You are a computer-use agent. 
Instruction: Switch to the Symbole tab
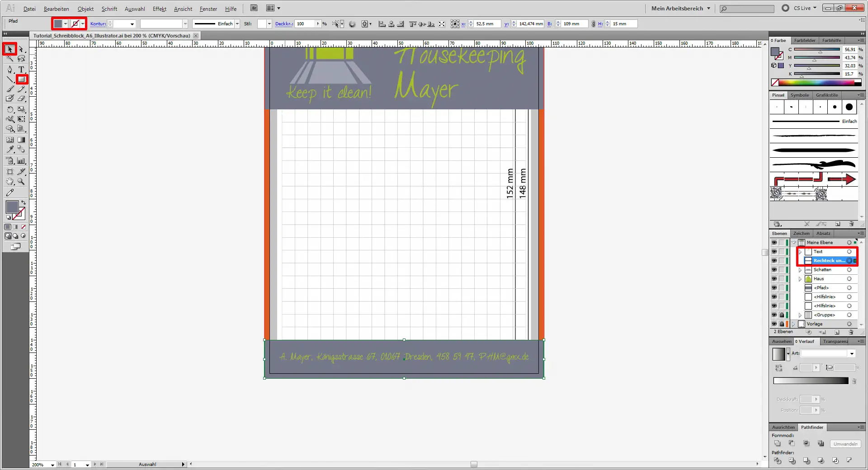click(799, 95)
